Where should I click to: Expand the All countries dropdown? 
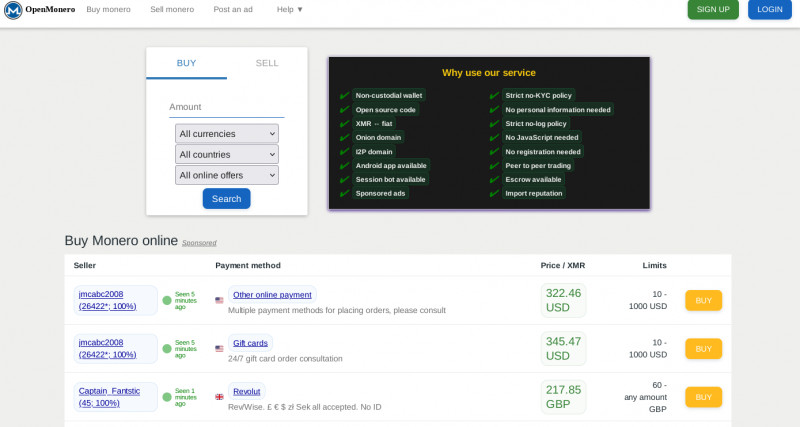point(226,154)
